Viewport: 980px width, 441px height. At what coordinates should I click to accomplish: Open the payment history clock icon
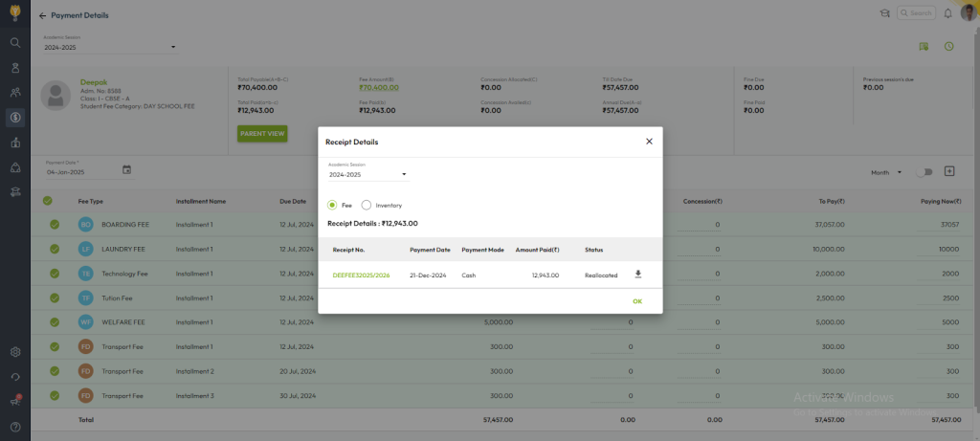pos(948,46)
